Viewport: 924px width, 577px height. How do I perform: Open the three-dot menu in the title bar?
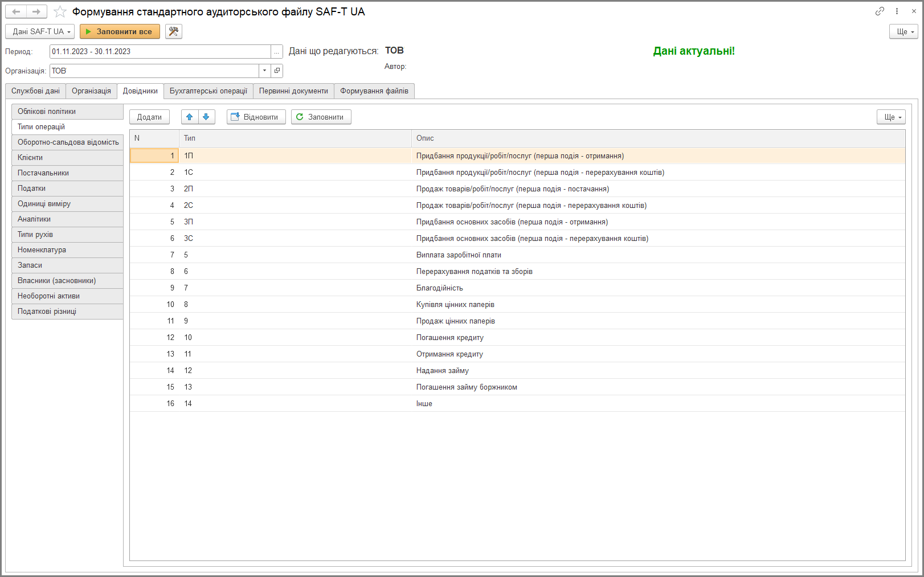point(897,11)
